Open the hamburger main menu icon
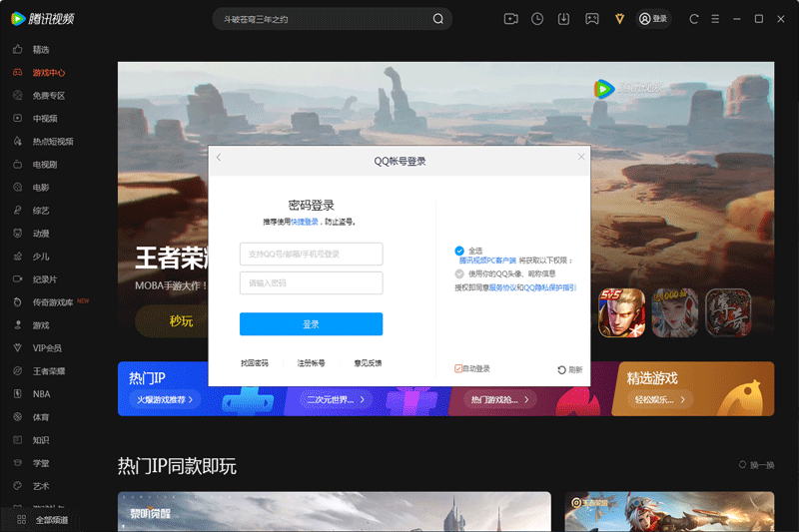The image size is (799, 532). [716, 19]
